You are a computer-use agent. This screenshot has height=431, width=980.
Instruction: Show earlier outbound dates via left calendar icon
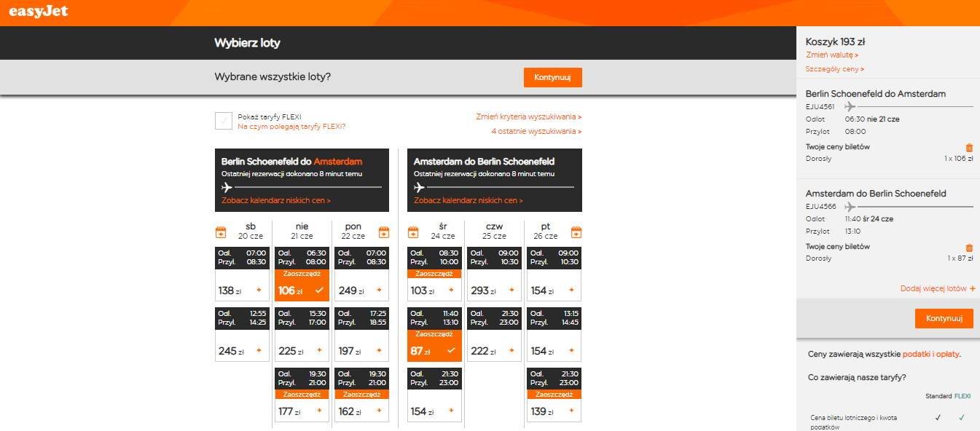coord(222,233)
